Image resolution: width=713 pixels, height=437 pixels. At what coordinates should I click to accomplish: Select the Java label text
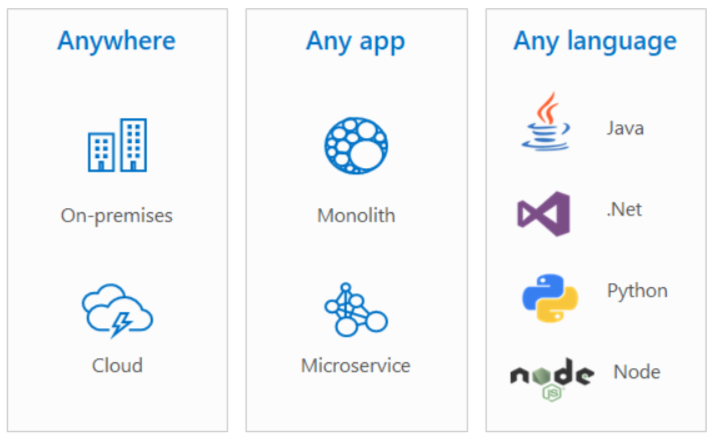[x=625, y=128]
